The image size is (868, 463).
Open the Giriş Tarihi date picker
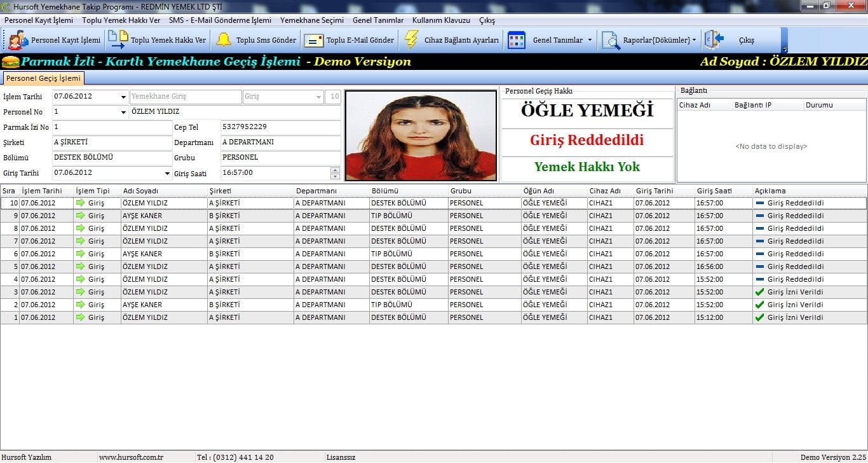pos(166,172)
